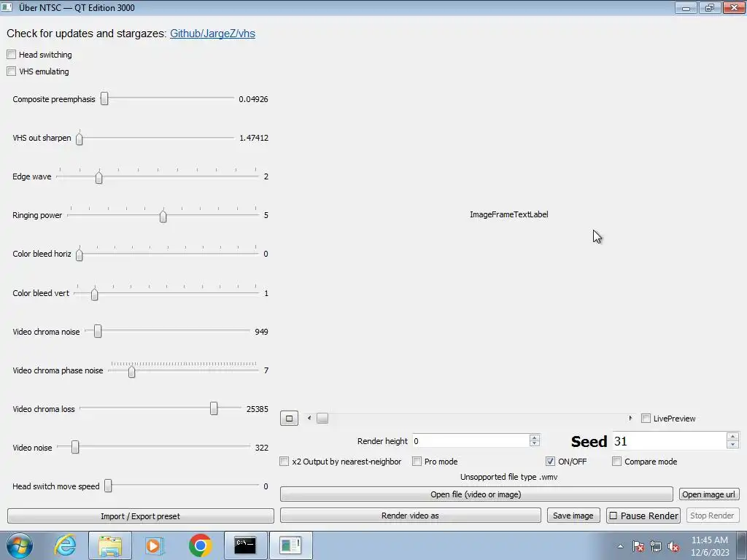
Task: Click the Save image button
Action: coord(573,516)
